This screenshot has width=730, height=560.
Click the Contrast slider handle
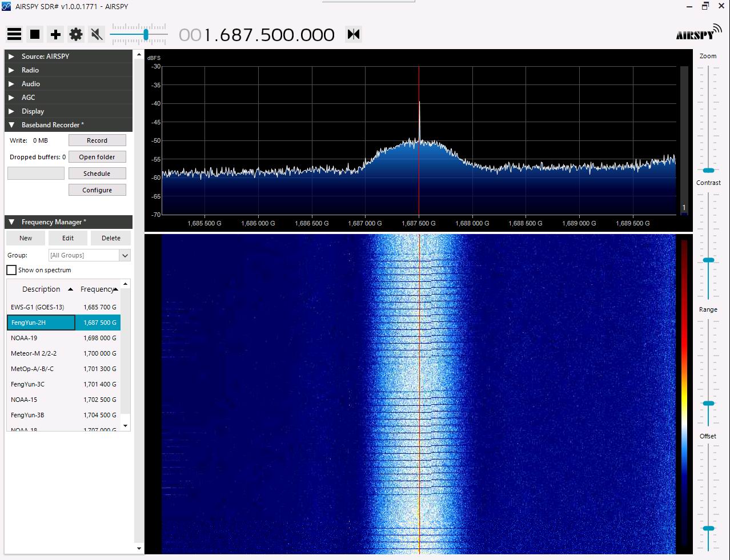pos(708,260)
